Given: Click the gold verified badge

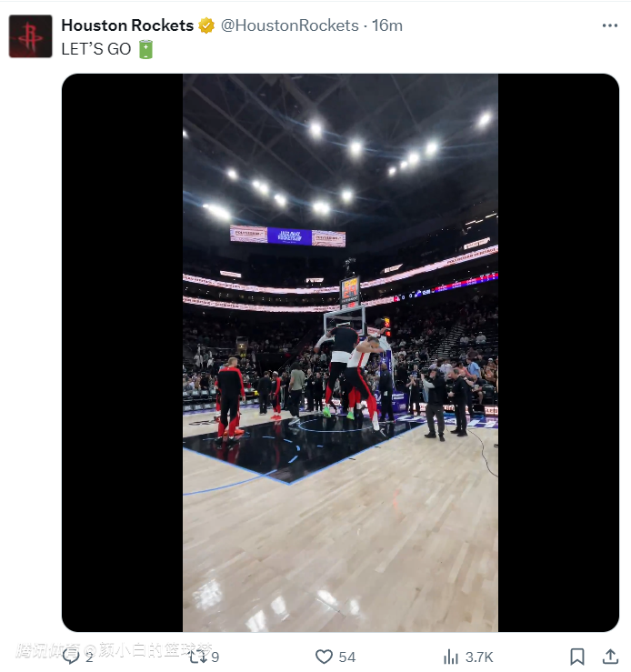Looking at the screenshot, I should pyautogui.click(x=206, y=25).
